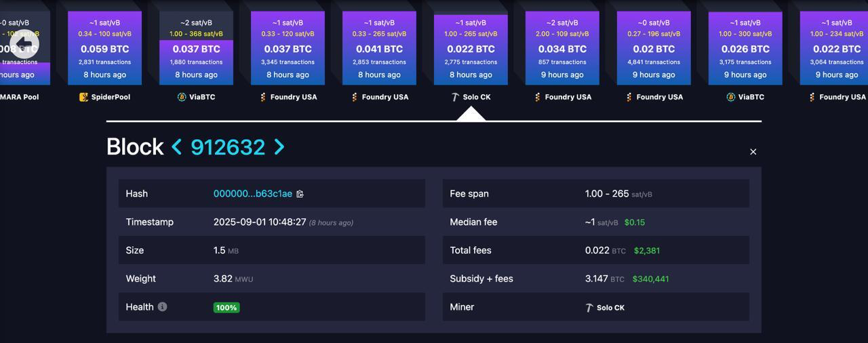Close the block details panel
Image resolution: width=868 pixels, height=343 pixels.
(753, 152)
